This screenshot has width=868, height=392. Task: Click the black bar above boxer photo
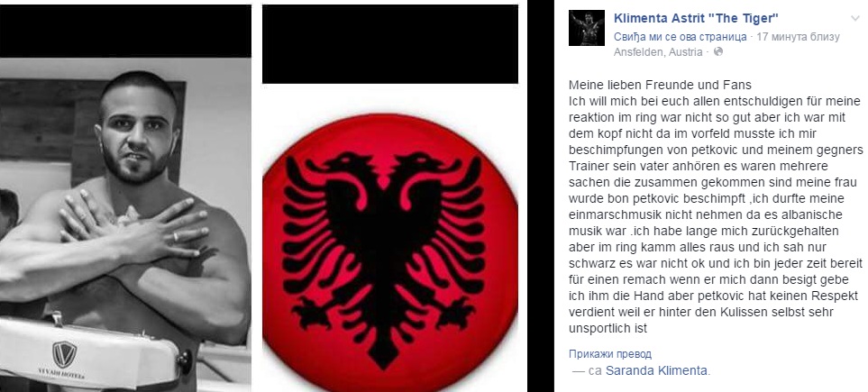click(x=125, y=31)
